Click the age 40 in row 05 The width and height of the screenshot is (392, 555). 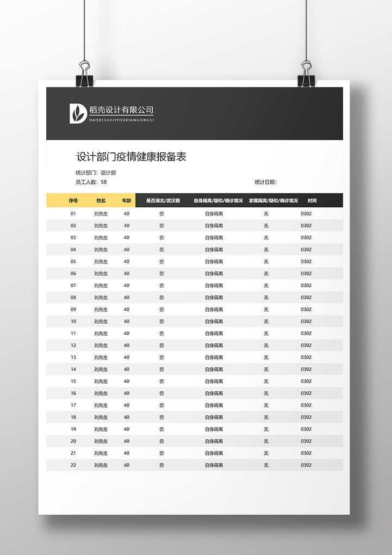click(x=127, y=262)
